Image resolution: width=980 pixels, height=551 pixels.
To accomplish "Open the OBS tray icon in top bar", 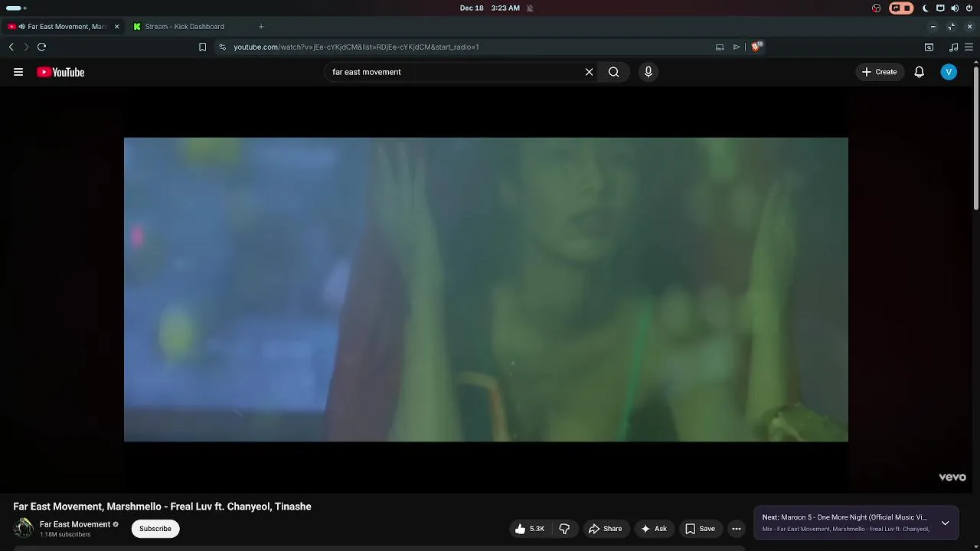I will pyautogui.click(x=876, y=8).
